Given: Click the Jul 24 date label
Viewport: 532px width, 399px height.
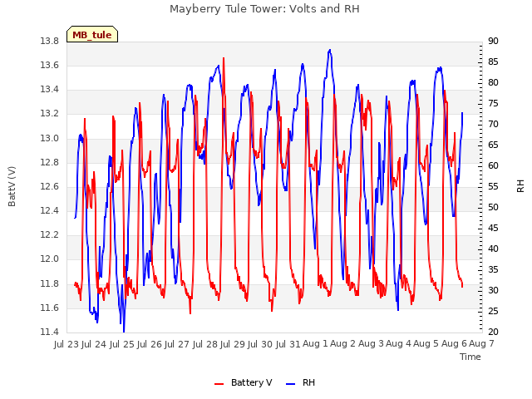Looking at the screenshot, I should pyautogui.click(x=94, y=344).
